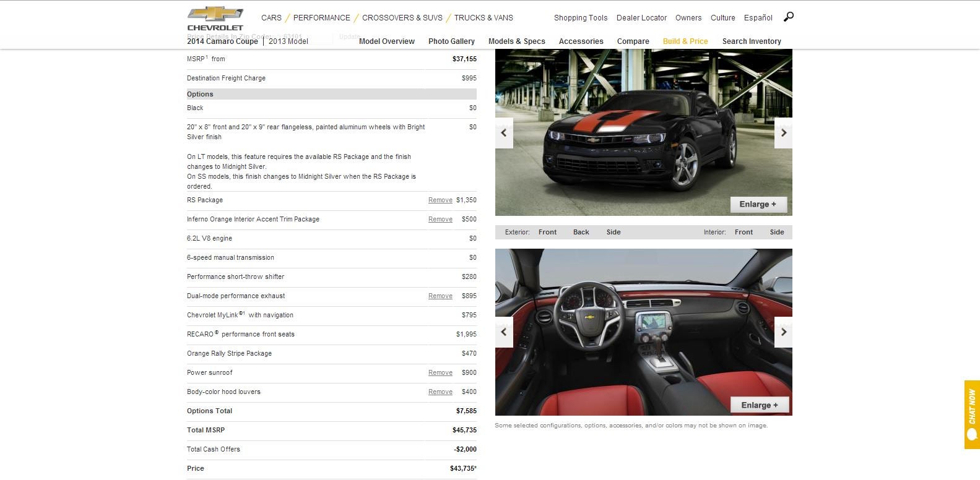Click the 2014 Camaro Coupe title
The image size is (980, 480).
222,41
